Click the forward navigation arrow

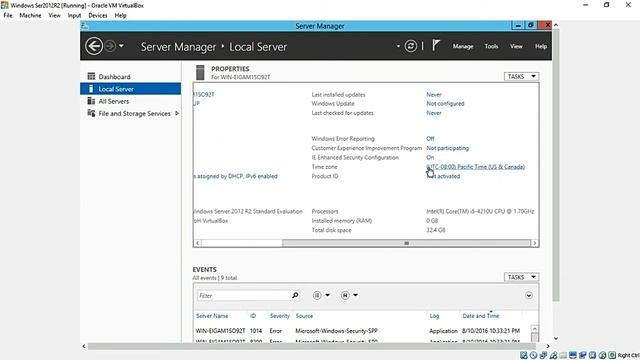coord(110,46)
